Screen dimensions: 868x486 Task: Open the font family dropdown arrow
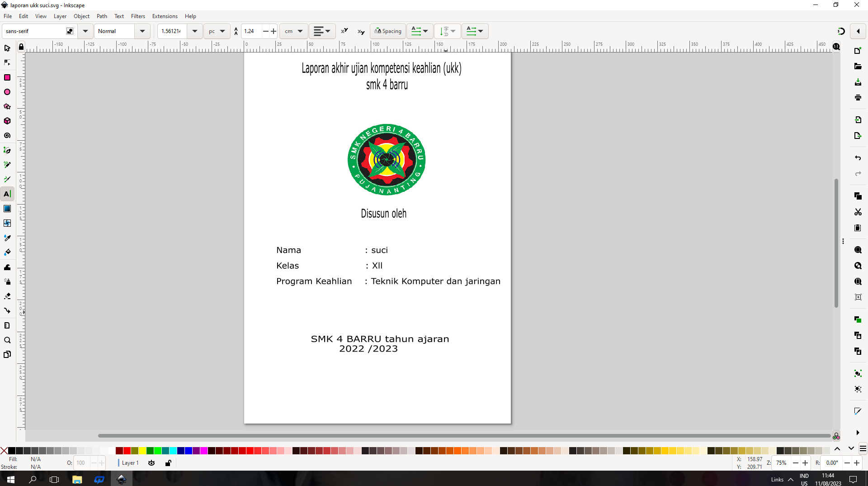point(85,31)
